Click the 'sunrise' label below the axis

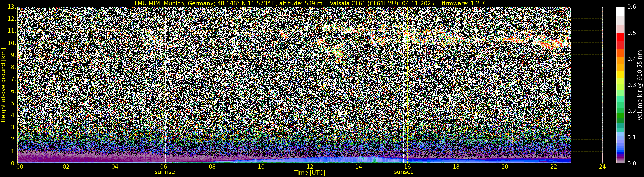165,172
